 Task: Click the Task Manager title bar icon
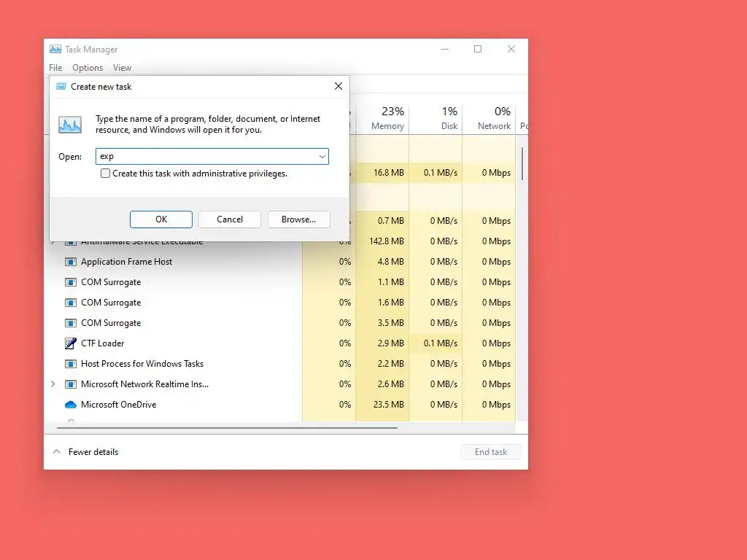pos(55,49)
